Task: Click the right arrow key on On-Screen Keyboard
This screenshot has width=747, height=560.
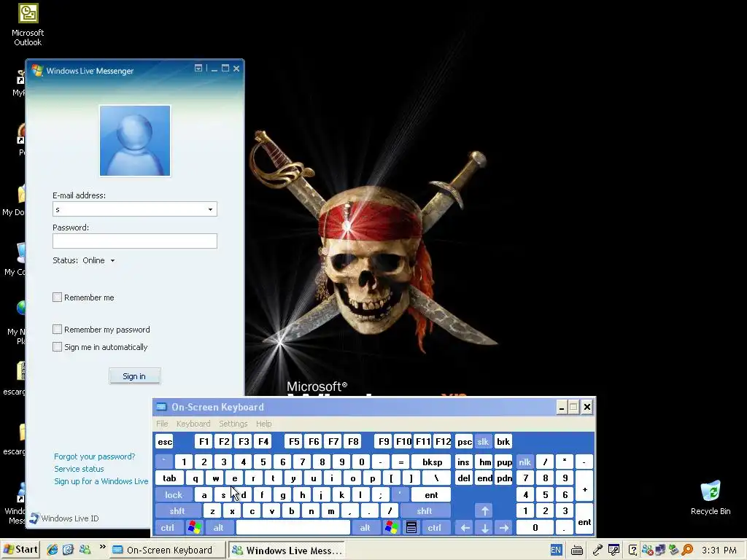Action: click(x=503, y=528)
